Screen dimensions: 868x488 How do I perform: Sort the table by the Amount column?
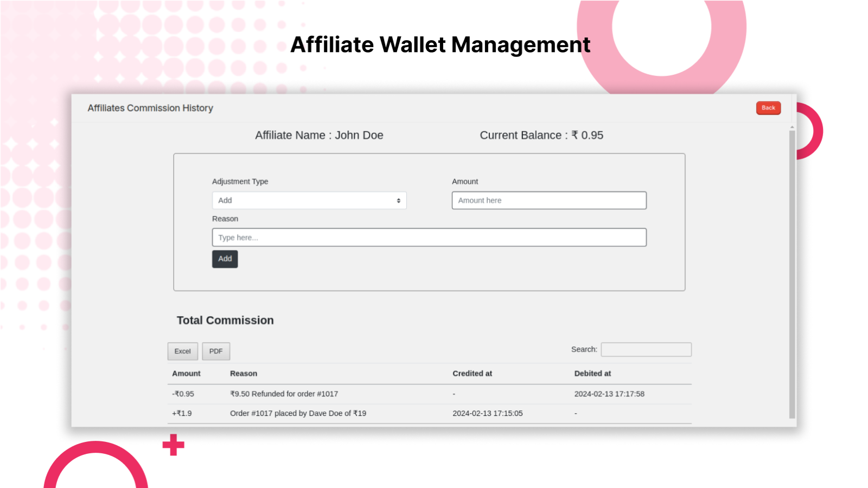pyautogui.click(x=186, y=374)
